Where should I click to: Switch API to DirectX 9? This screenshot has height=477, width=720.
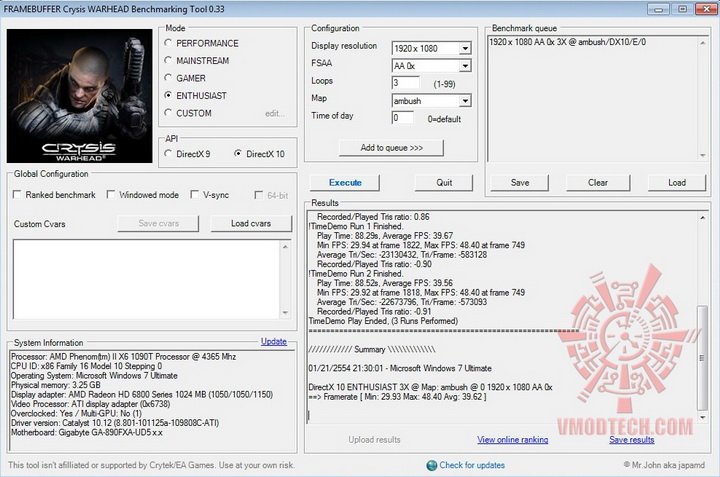click(x=168, y=153)
